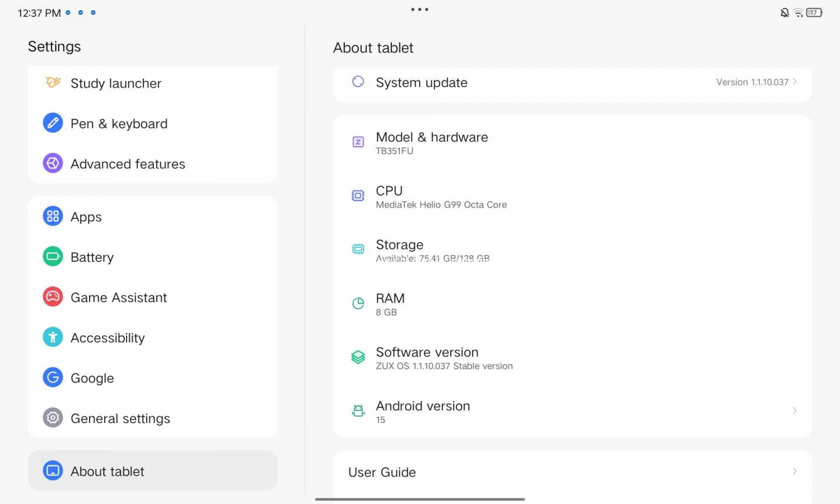Click the Google G icon
This screenshot has height=504, width=840.
click(53, 377)
